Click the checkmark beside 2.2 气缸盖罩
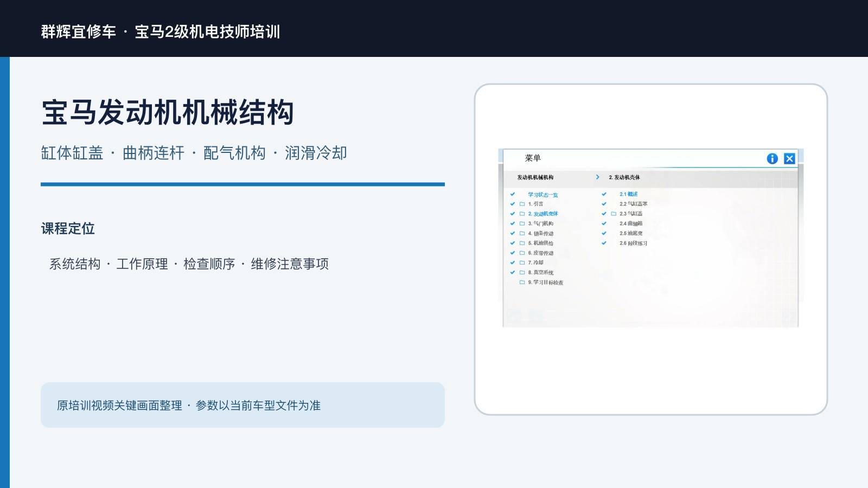868x488 pixels. click(604, 204)
